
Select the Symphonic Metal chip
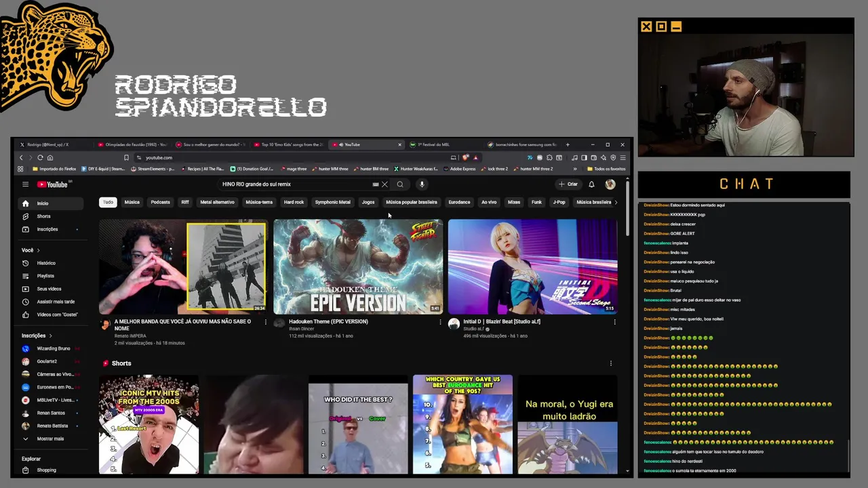pos(332,202)
